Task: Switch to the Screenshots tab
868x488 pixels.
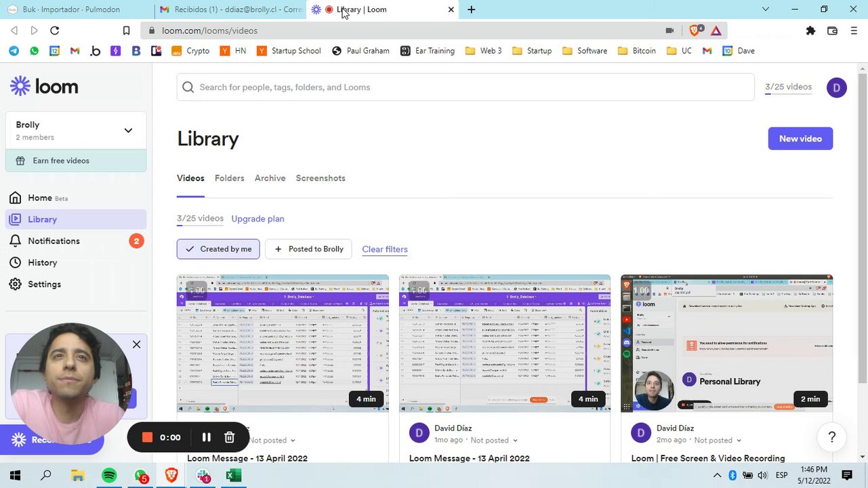Action: 321,178
